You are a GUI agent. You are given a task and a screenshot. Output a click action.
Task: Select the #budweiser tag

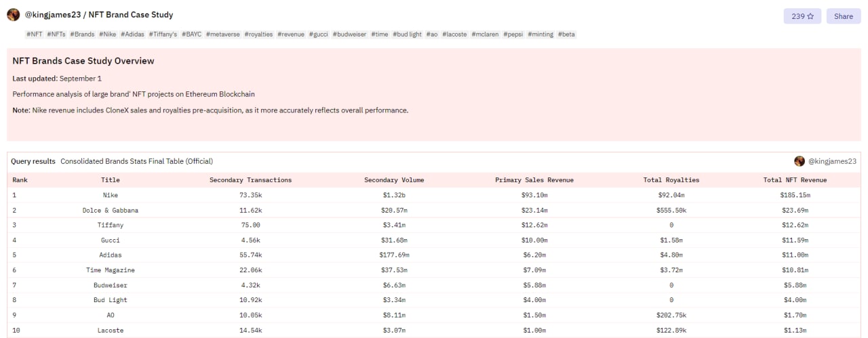tap(350, 34)
